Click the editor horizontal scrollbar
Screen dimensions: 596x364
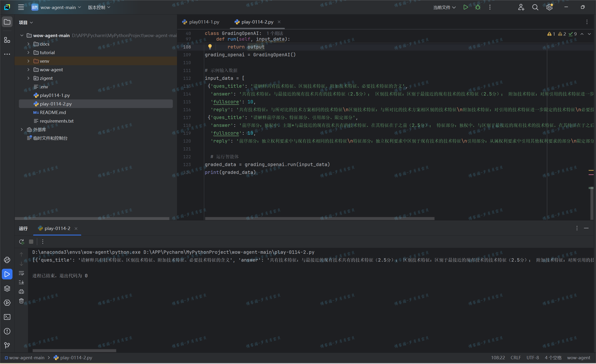click(319, 218)
